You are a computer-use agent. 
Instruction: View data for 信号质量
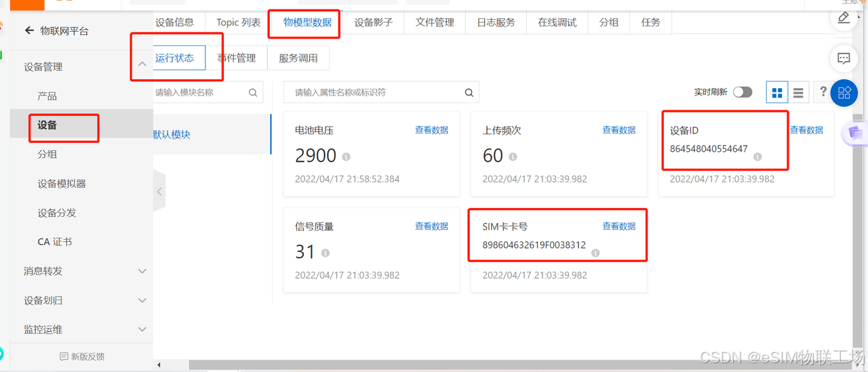[431, 226]
